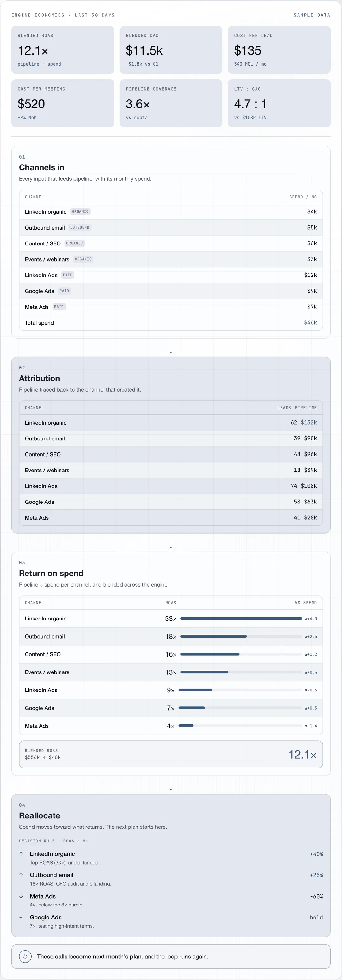The height and width of the screenshot is (980, 342).
Task: Click the $46k Total spend value
Action: pos(310,323)
